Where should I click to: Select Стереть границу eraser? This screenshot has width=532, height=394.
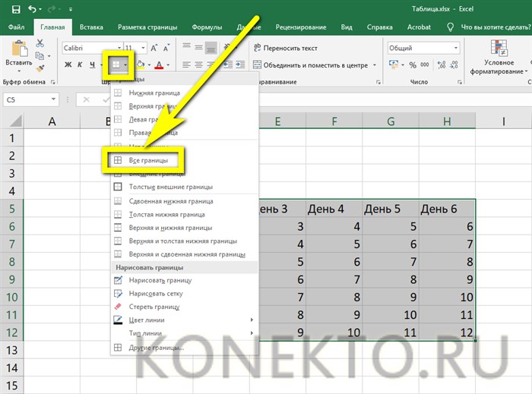pyautogui.click(x=185, y=307)
